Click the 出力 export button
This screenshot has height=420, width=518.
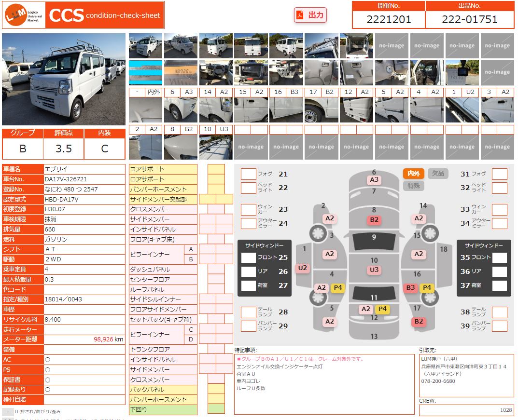310,15
